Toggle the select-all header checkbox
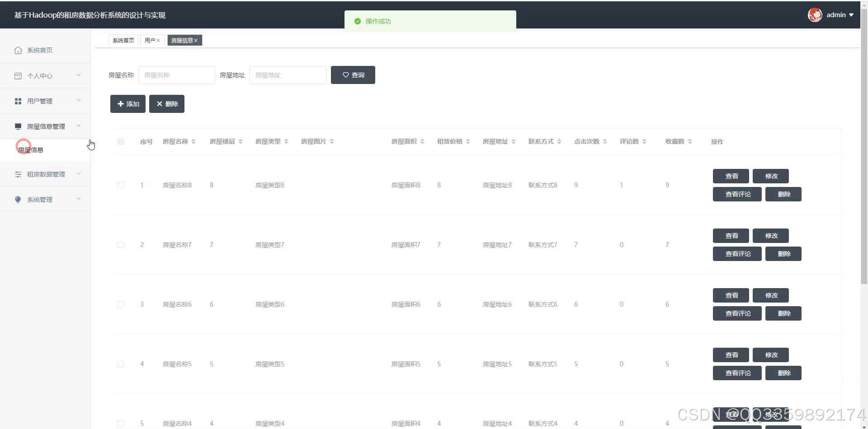This screenshot has height=429, width=868. pos(121,142)
